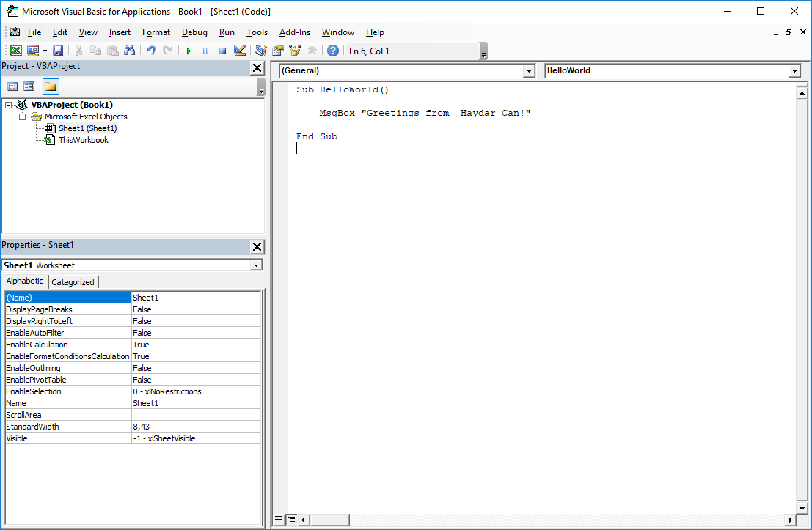Screen dimensions: 812x530
Task: Open the Insert UserForm dropdown arrow
Action: click(x=45, y=51)
